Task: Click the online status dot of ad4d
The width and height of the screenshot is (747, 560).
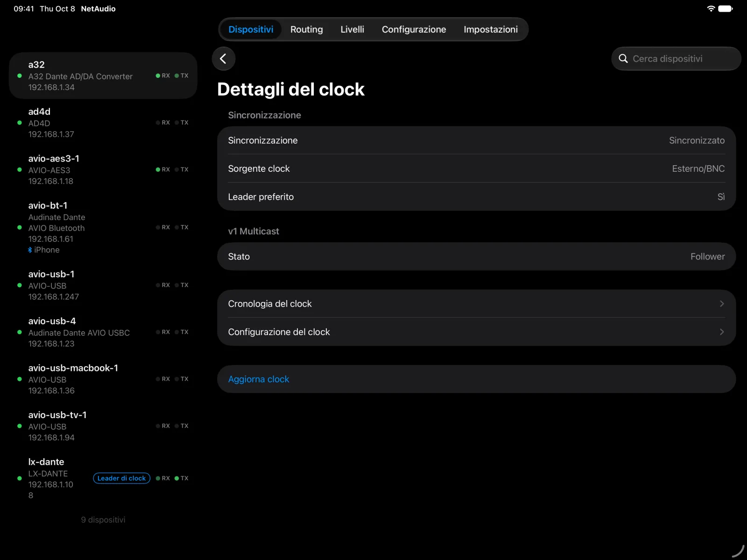Action: (x=19, y=123)
